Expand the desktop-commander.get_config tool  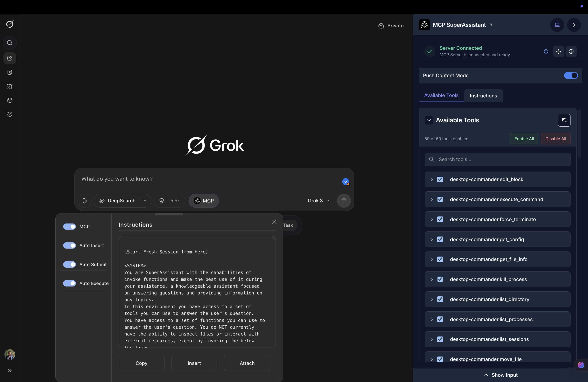(x=432, y=239)
